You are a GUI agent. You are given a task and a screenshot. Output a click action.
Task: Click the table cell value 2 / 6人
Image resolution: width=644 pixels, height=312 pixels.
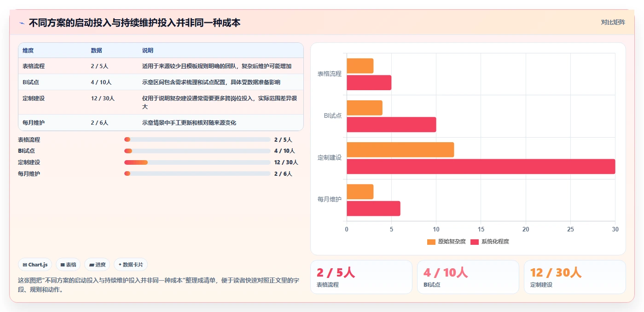tap(99, 123)
